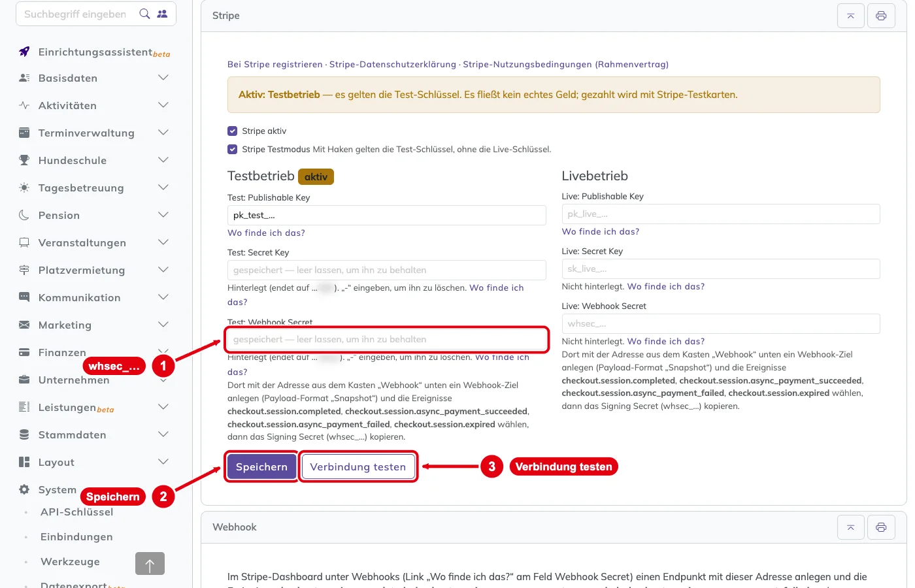The height and width of the screenshot is (588, 915).
Task: Toggle the Stripe aktiv checkbox
Action: coord(232,131)
